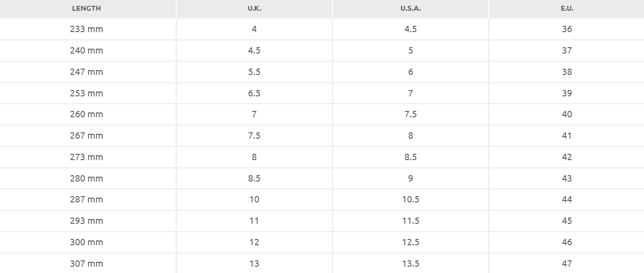Click the U.K. column header
644x273 pixels.
(x=254, y=8)
